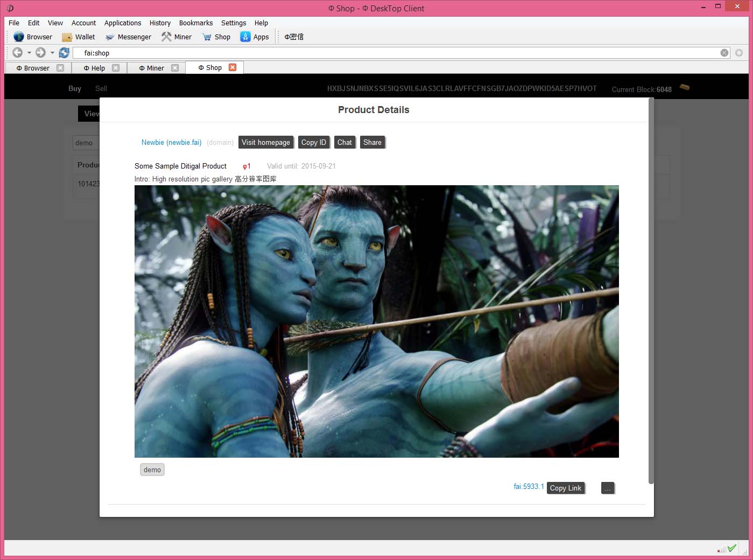Open the Edit menu
Image resolution: width=753 pixels, height=560 pixels.
click(x=33, y=23)
